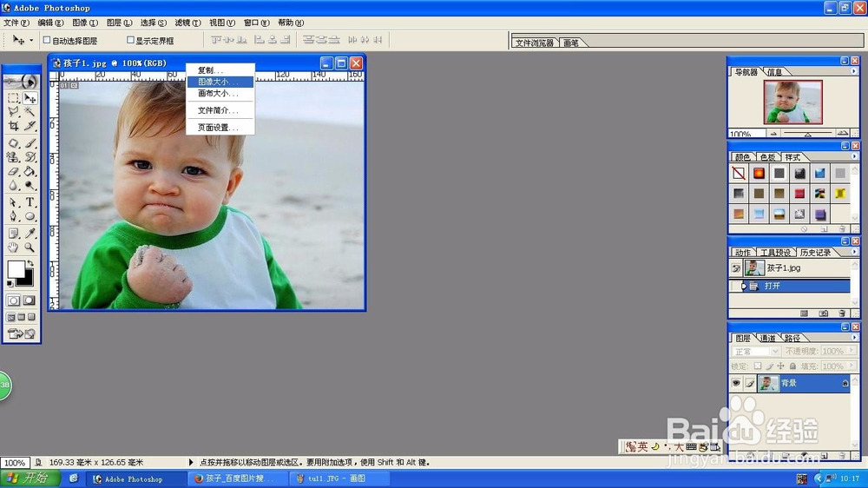Open Styles panel flyout menu arrow
The width and height of the screenshot is (868, 488).
click(853, 157)
